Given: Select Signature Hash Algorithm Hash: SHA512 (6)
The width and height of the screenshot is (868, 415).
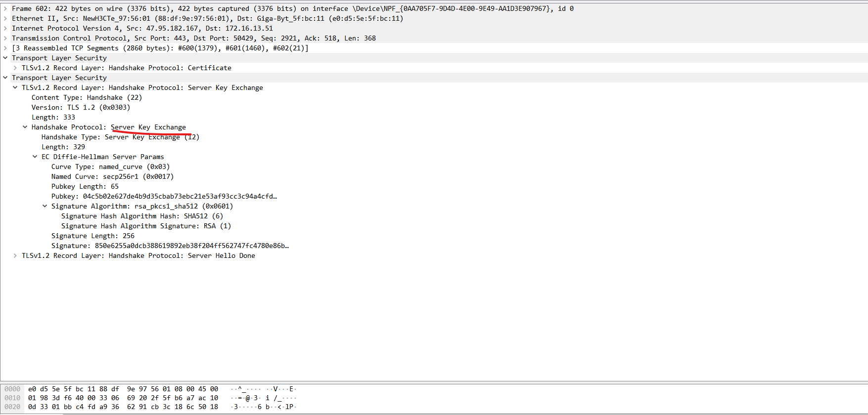Looking at the screenshot, I should (142, 216).
